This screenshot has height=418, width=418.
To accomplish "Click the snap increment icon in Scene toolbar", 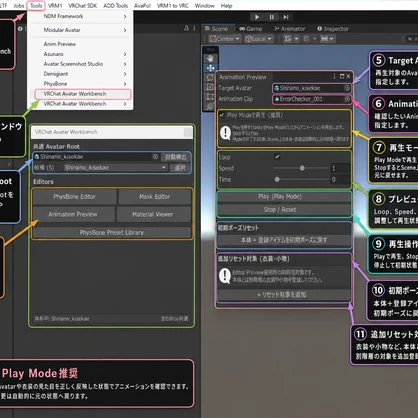I will tap(307, 39).
